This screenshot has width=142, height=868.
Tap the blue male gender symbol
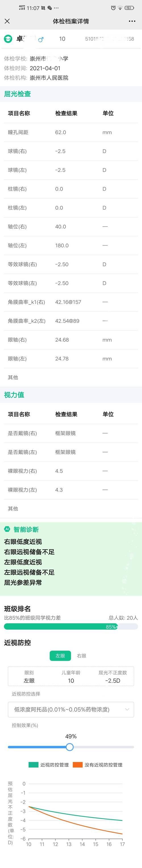pyautogui.click(x=41, y=39)
